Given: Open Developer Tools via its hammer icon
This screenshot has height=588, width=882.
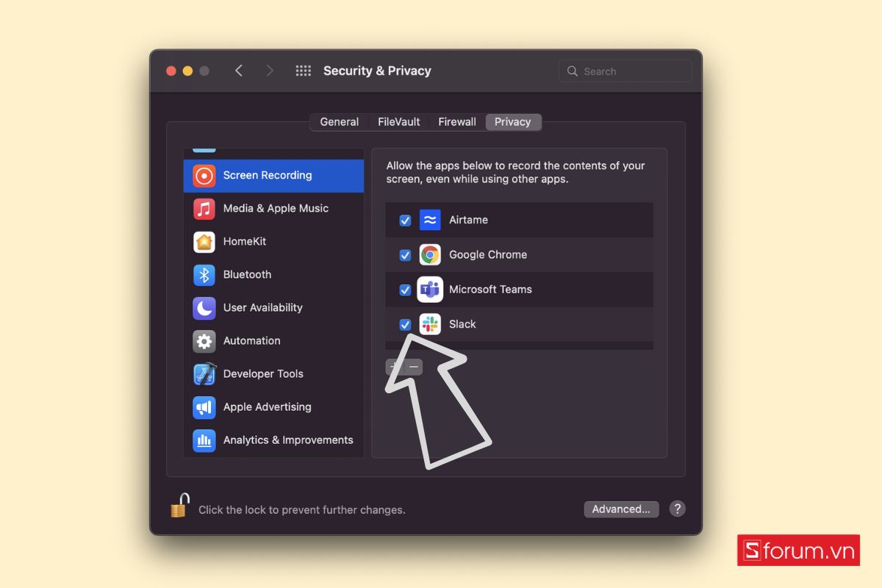Looking at the screenshot, I should click(x=204, y=374).
